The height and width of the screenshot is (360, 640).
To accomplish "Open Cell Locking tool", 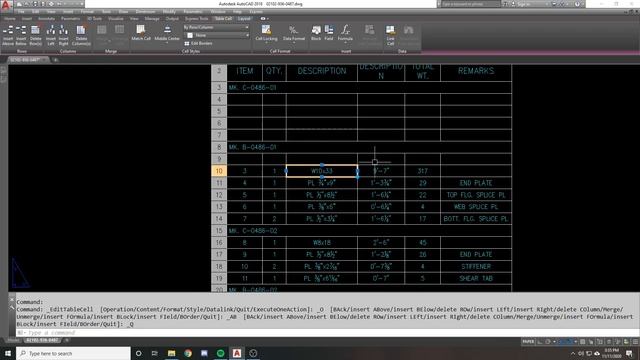I will [x=266, y=33].
